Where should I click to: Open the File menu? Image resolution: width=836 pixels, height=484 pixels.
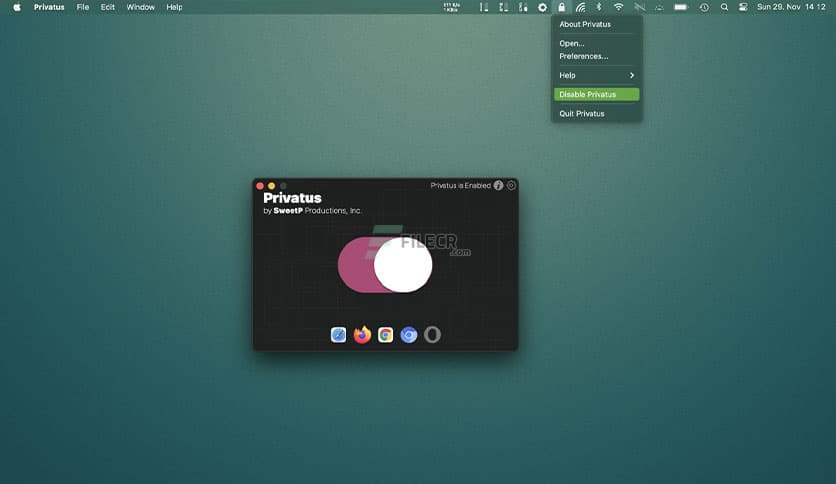coord(83,7)
